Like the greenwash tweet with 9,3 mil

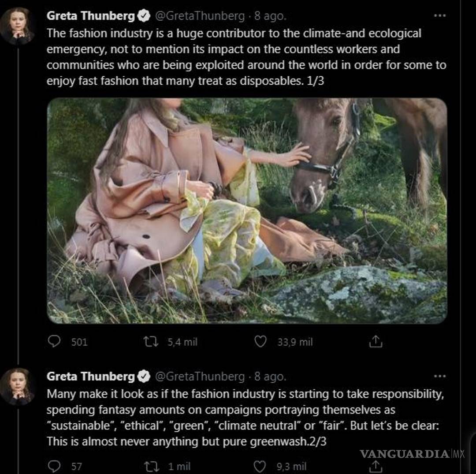click(260, 466)
